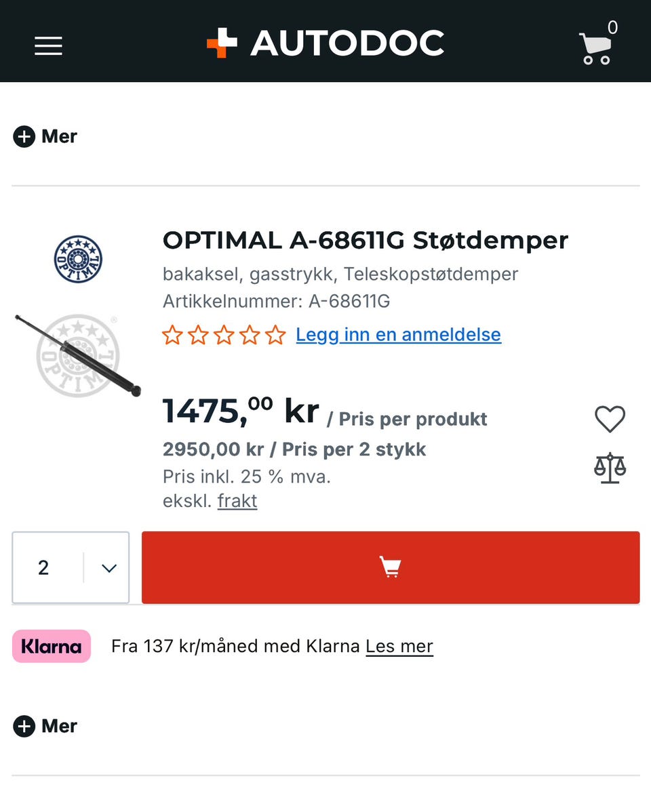Open Legg inn en anmeldelse link
651x812 pixels.
point(399,335)
